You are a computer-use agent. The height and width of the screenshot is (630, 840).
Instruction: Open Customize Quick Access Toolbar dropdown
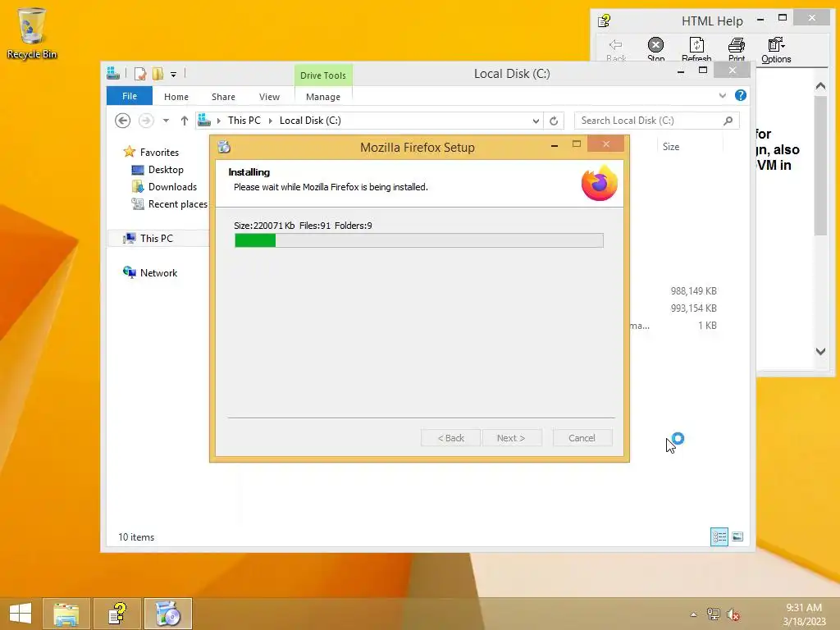pos(174,75)
